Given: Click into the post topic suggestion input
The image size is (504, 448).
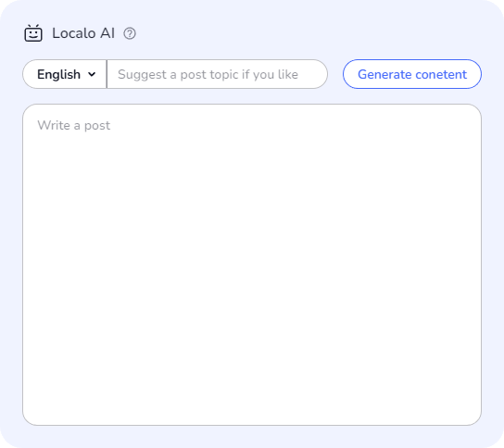Looking at the screenshot, I should click(217, 74).
